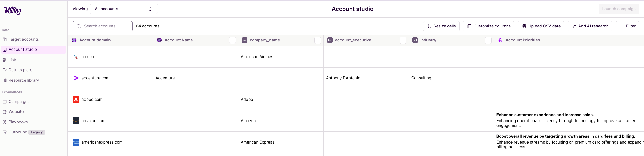Open Resource library

(34, 80)
